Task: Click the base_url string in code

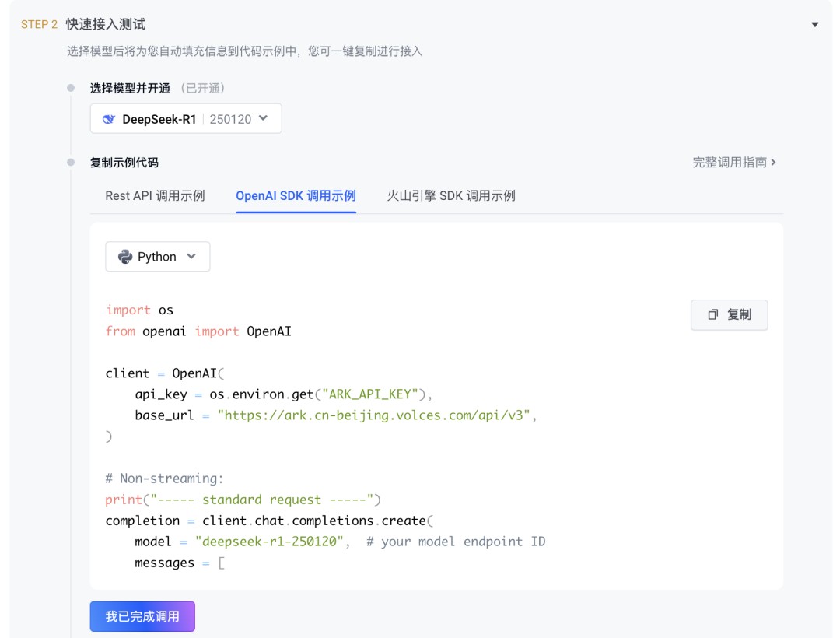Action: coord(376,415)
